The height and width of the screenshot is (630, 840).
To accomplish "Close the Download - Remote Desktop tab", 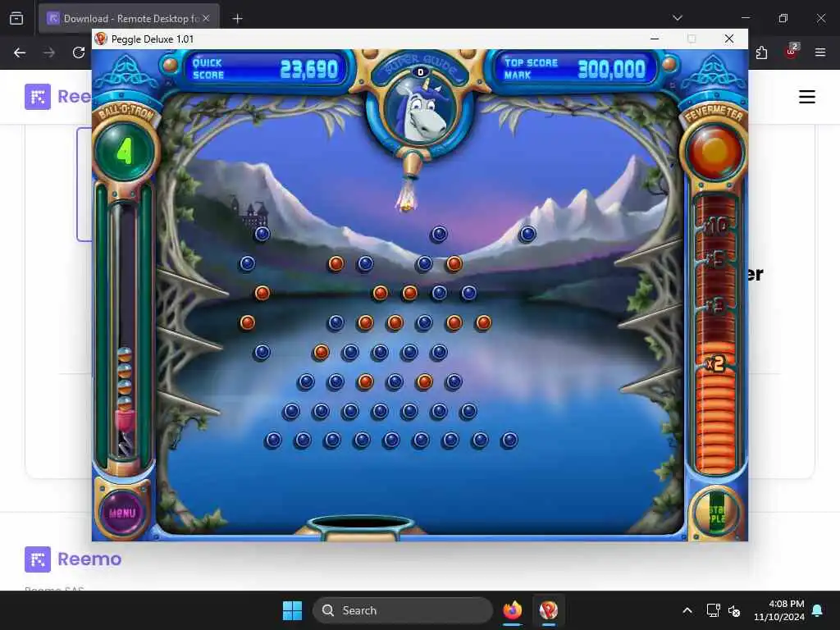I will pyautogui.click(x=206, y=18).
